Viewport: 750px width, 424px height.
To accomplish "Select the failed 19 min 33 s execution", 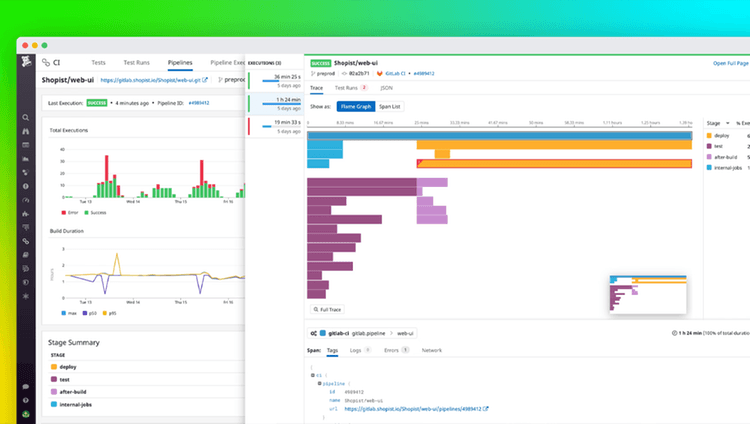I will [275, 126].
